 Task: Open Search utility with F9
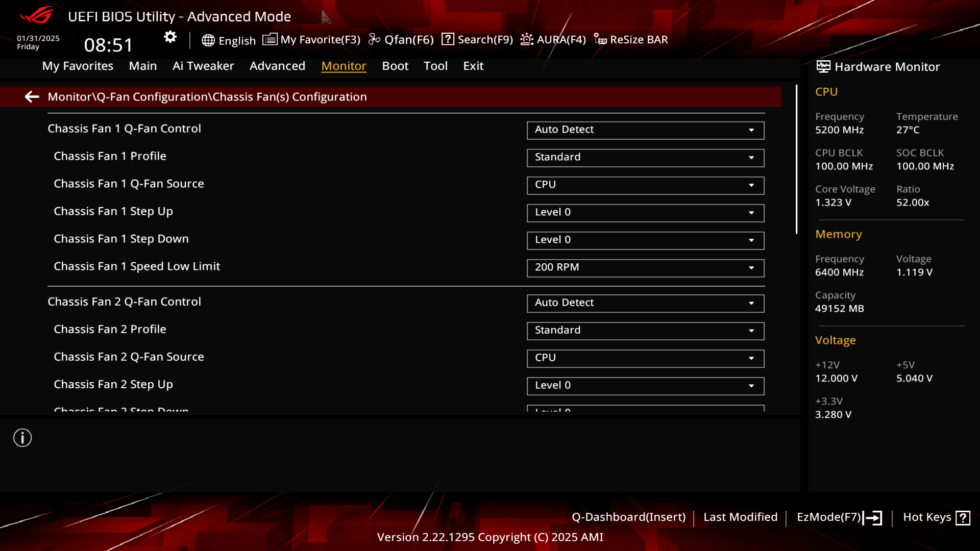[x=477, y=39]
